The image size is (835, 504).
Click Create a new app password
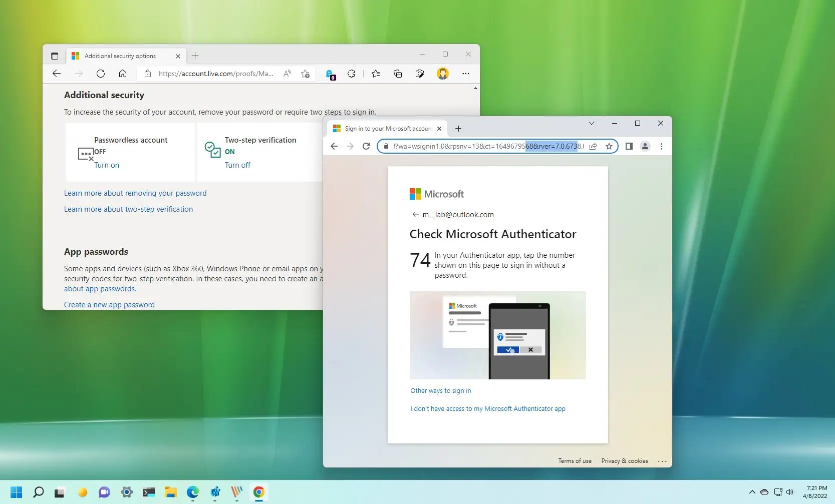[109, 304]
